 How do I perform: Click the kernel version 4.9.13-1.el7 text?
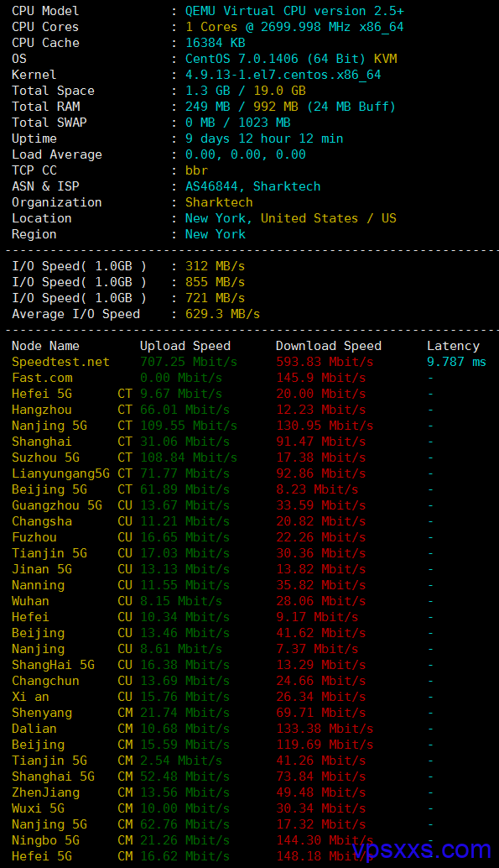[283, 75]
